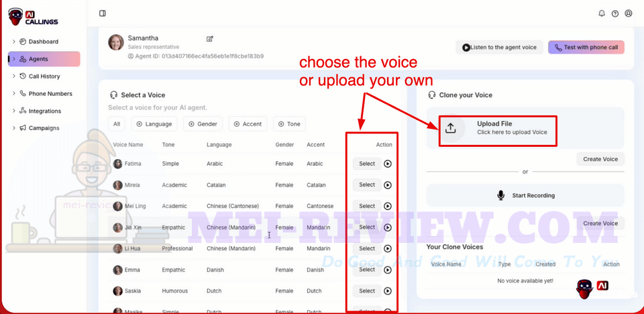Click the Professional tone cell

[x=177, y=249]
